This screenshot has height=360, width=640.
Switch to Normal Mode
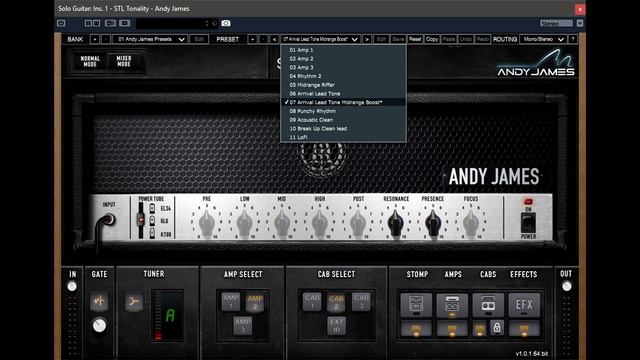(x=90, y=62)
